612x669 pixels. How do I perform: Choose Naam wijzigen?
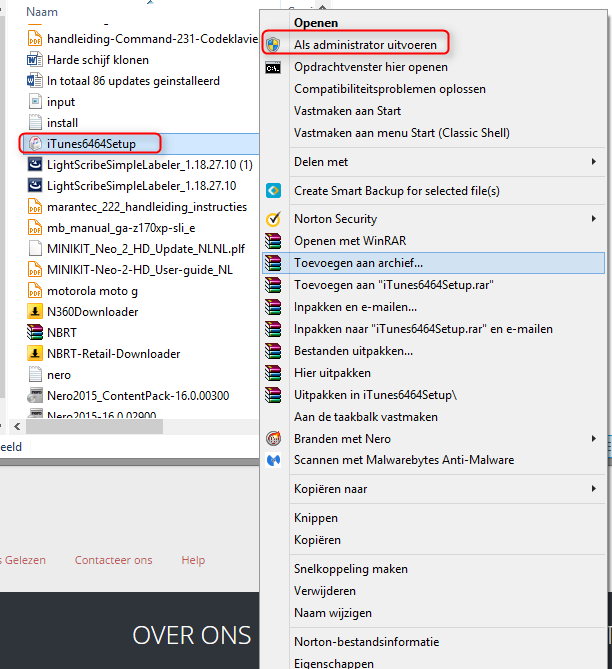click(333, 613)
